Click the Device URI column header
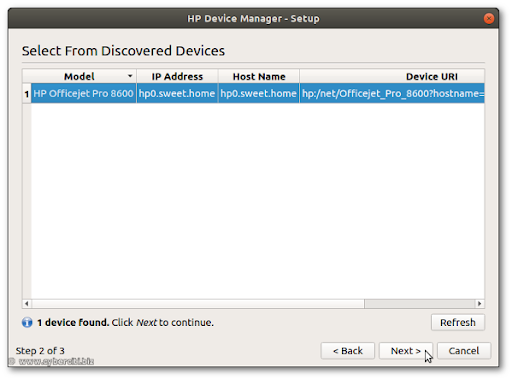 tap(392, 76)
